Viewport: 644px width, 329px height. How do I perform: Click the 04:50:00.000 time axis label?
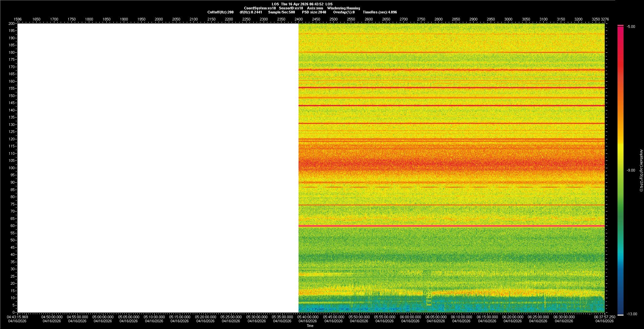tap(52, 317)
